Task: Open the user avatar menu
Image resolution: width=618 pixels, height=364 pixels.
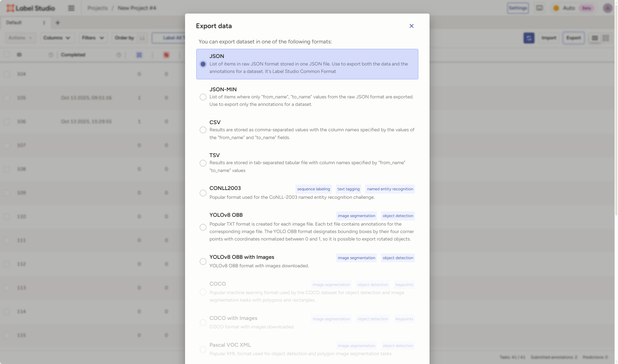Action: point(607,8)
